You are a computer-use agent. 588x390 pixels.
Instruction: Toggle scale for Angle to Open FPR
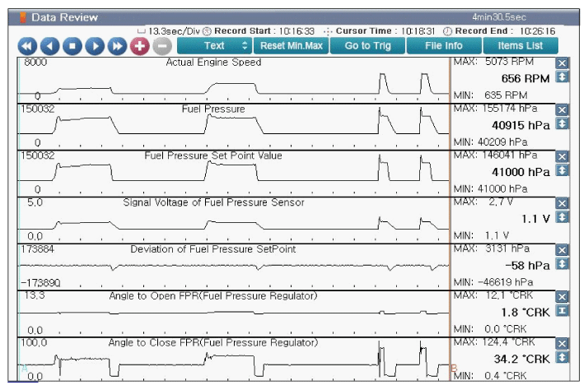(x=562, y=311)
